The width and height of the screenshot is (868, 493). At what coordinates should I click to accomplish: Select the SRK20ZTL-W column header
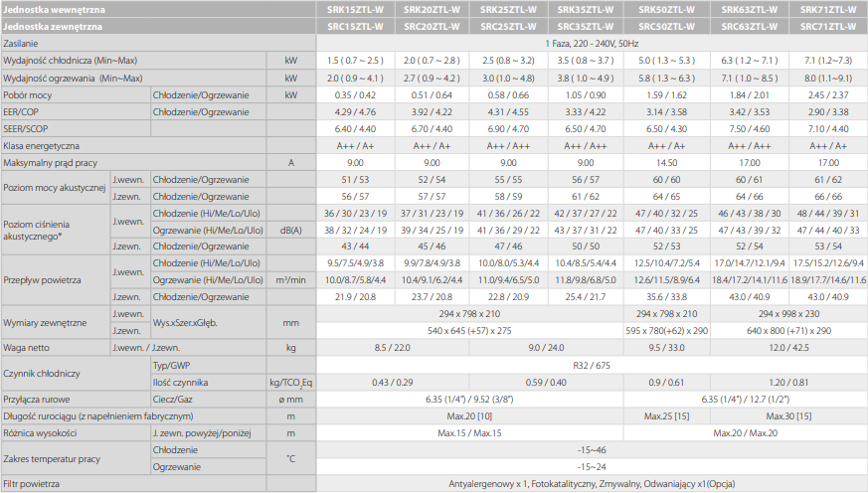click(432, 9)
